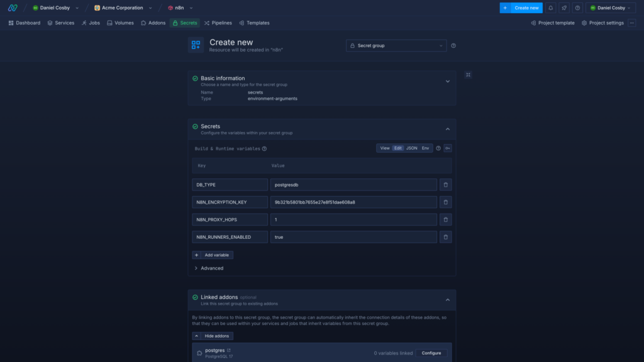The height and width of the screenshot is (362, 644).
Task: Open the Secret group resource type dropdown
Action: click(x=396, y=45)
